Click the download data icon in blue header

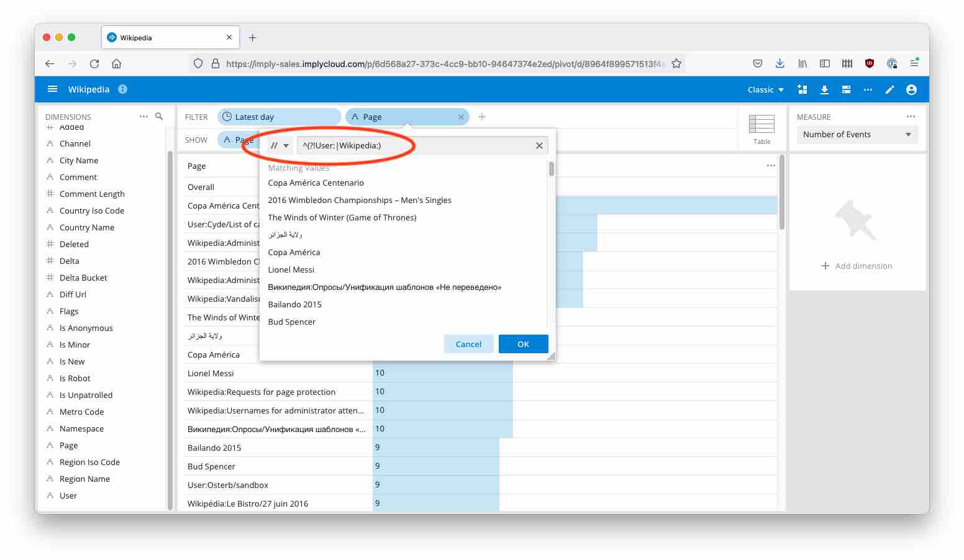tap(824, 89)
